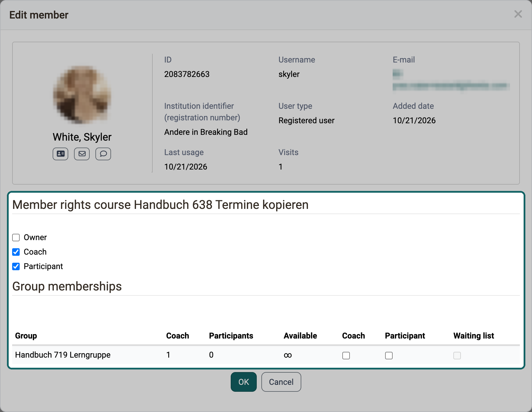Click the Last usage value 10/21/2026
This screenshot has width=532, height=412.
pos(186,167)
